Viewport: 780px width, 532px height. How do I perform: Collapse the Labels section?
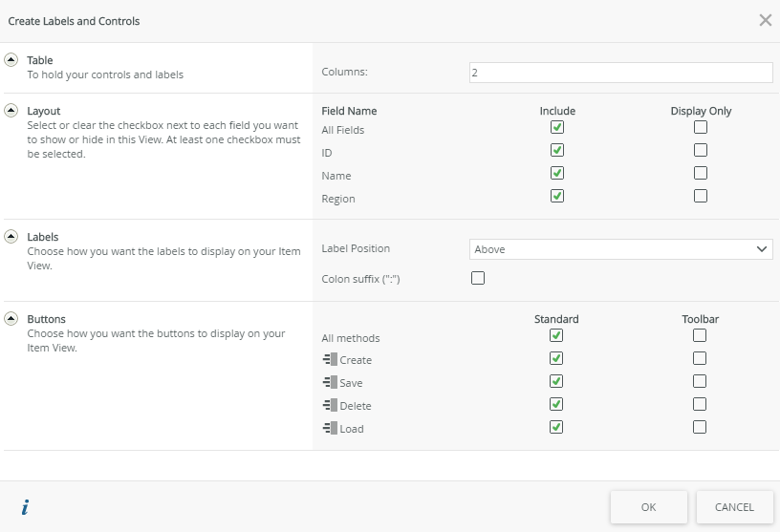tap(11, 236)
